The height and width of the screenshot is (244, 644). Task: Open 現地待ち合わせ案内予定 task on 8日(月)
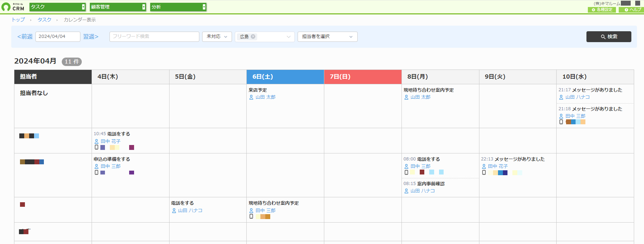click(x=429, y=90)
